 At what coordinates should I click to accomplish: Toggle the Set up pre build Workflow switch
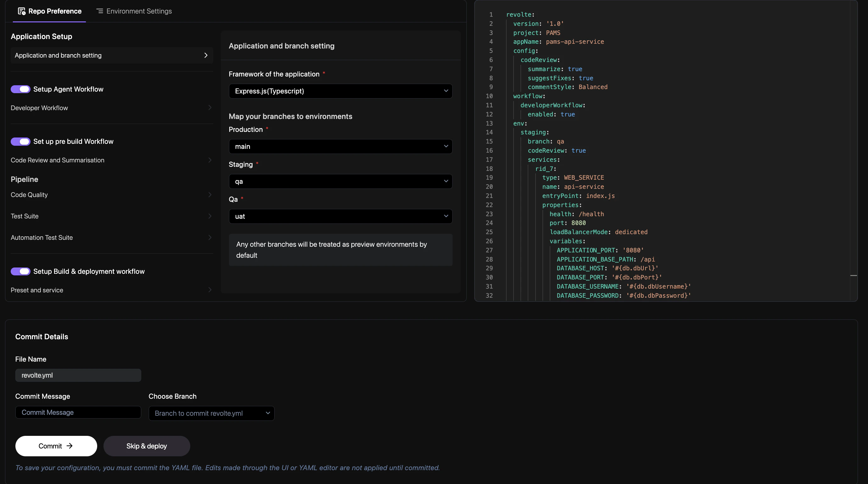coord(20,141)
